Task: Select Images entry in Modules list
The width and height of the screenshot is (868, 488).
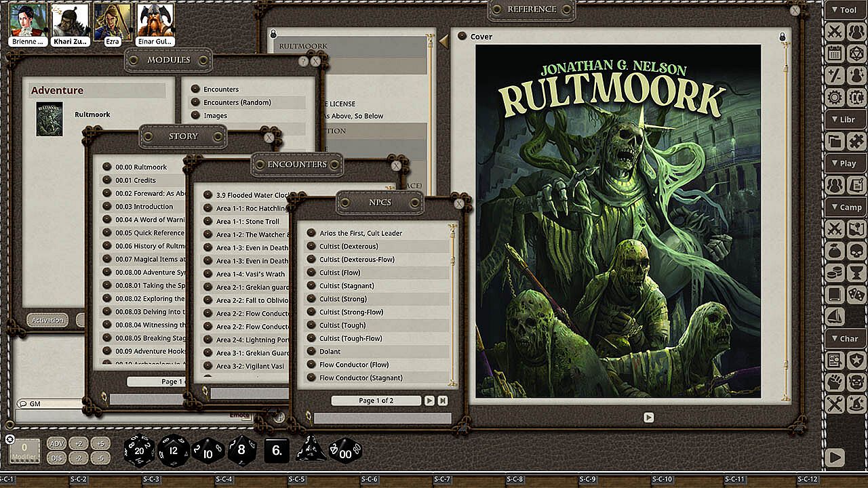Action: click(215, 116)
